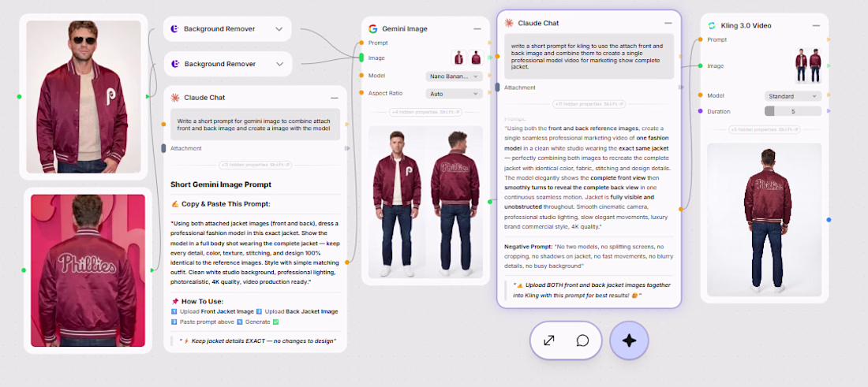Click the 'Gemini Image' node title
Image resolution: width=868 pixels, height=387 pixels.
point(405,28)
